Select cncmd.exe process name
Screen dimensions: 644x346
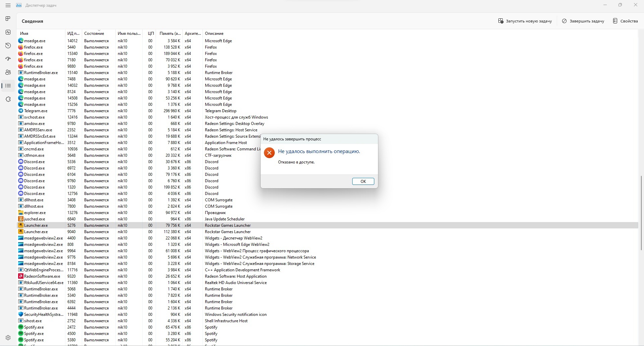click(x=34, y=149)
